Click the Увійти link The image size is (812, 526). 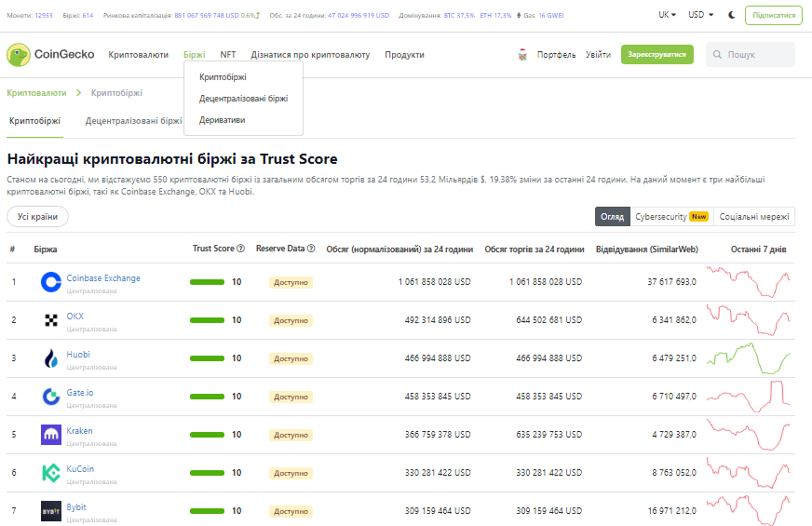(598, 54)
